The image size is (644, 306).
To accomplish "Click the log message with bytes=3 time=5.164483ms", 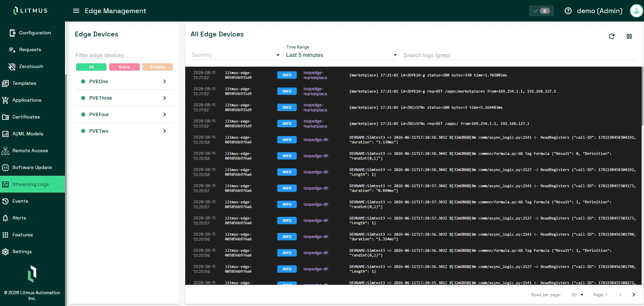I will 426,107.
